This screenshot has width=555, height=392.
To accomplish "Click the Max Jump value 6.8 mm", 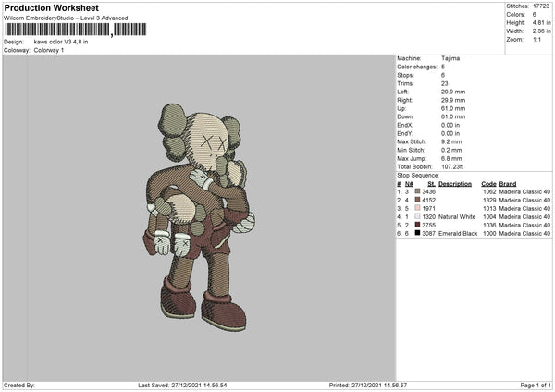I will pyautogui.click(x=451, y=158).
